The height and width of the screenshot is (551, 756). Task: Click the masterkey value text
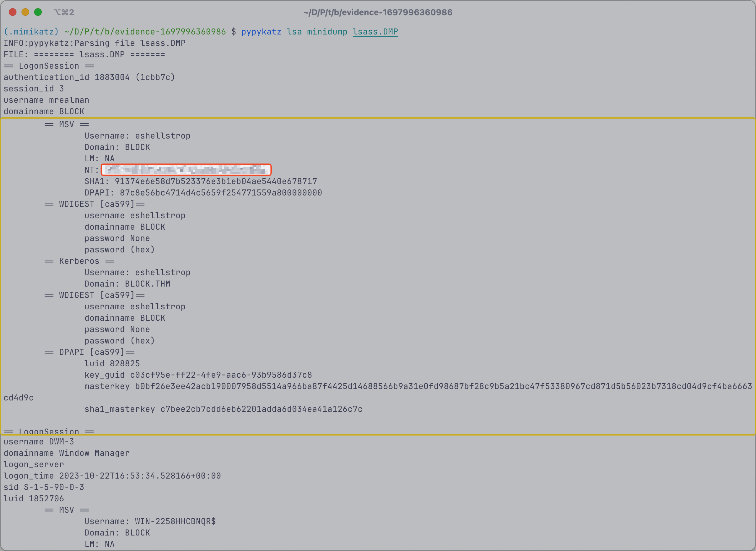443,386
